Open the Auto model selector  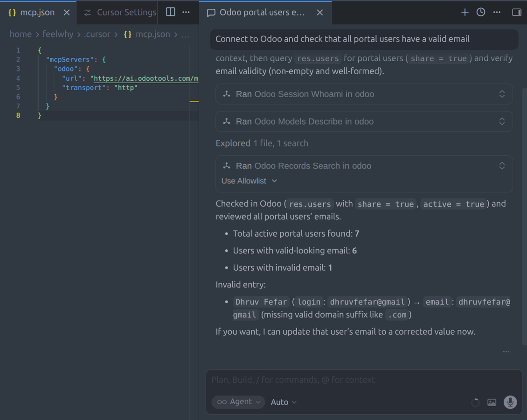283,402
